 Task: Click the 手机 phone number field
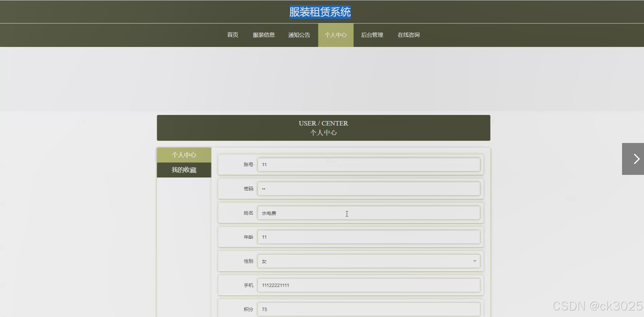point(368,285)
